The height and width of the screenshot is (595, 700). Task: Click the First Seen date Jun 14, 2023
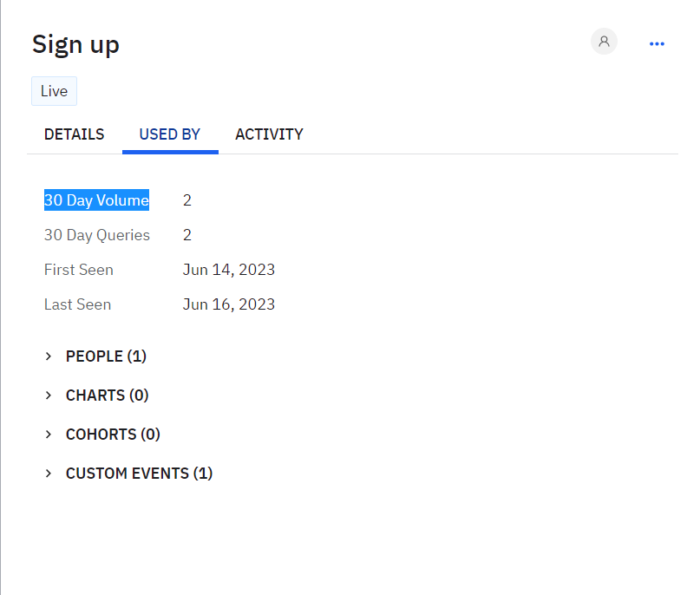click(228, 270)
